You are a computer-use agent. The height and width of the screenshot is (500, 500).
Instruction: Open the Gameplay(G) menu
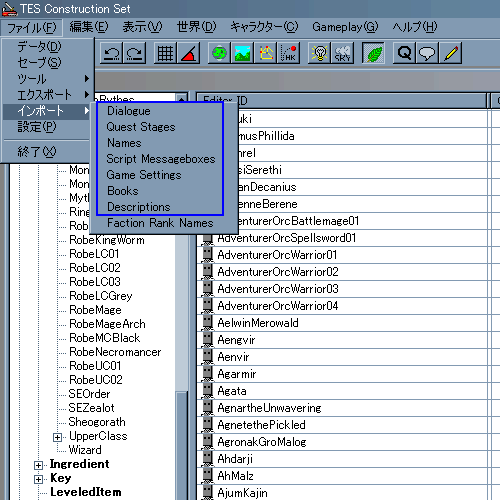[345, 27]
